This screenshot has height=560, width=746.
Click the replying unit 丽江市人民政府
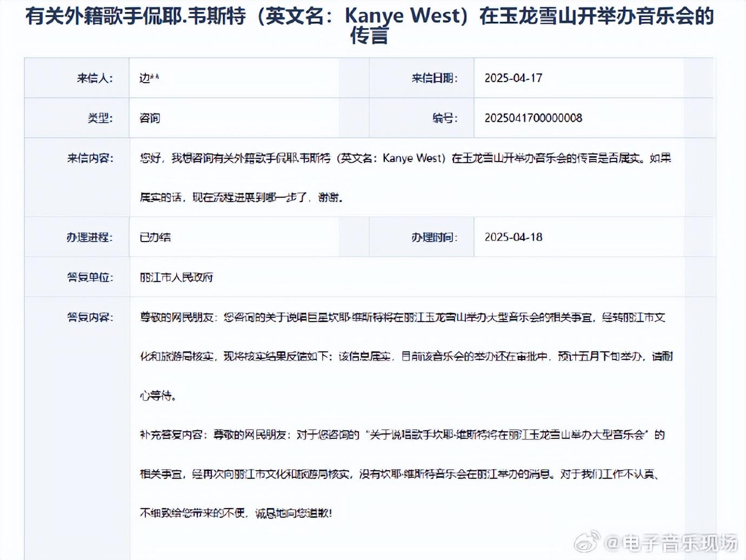tap(176, 277)
